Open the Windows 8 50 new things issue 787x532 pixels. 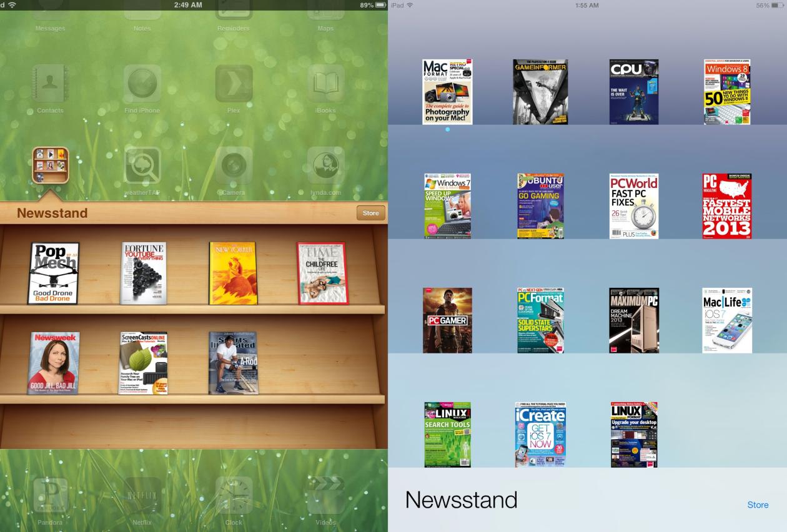[x=727, y=92]
